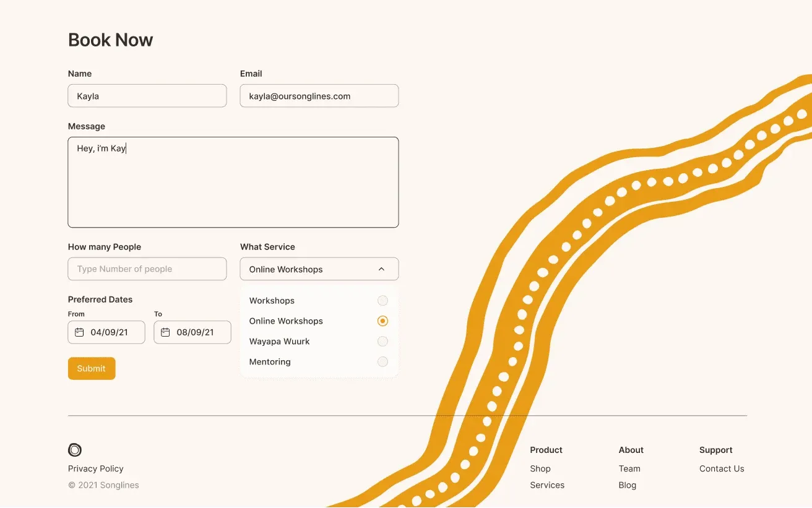Click the "Message" field label
This screenshot has width=812, height=508.
pos(87,126)
